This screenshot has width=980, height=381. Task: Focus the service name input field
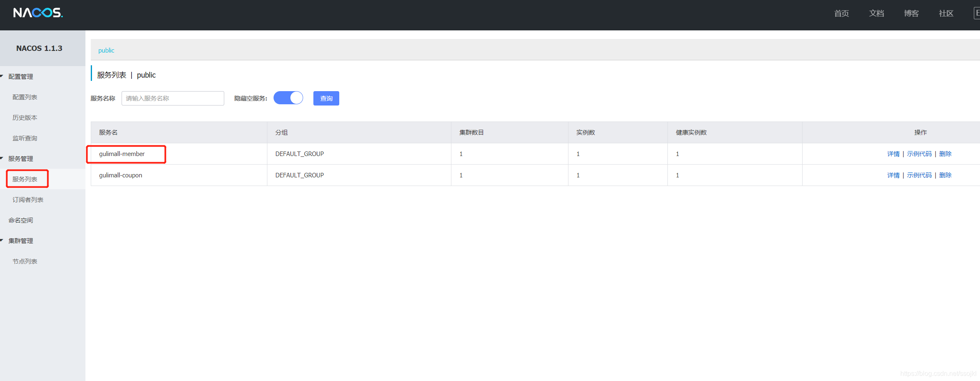click(x=173, y=98)
